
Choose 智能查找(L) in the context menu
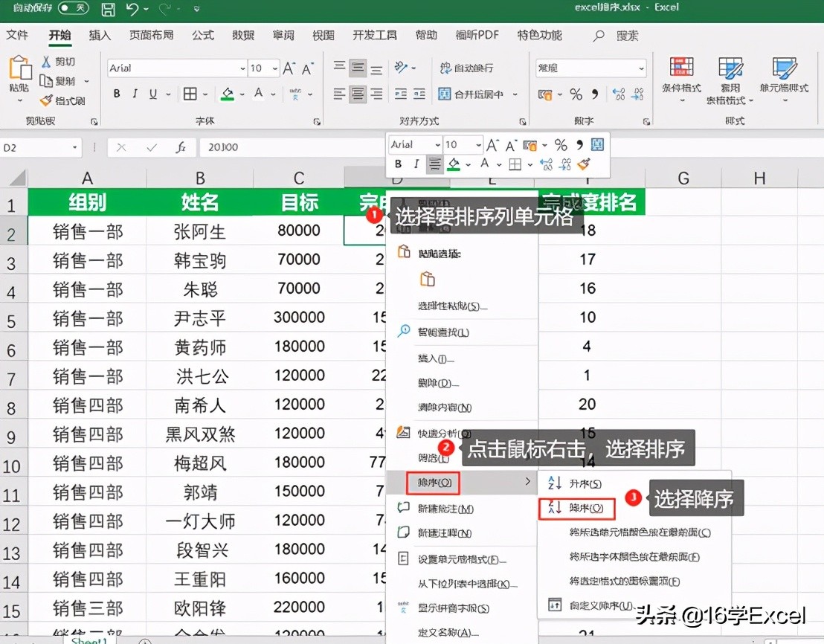[443, 332]
